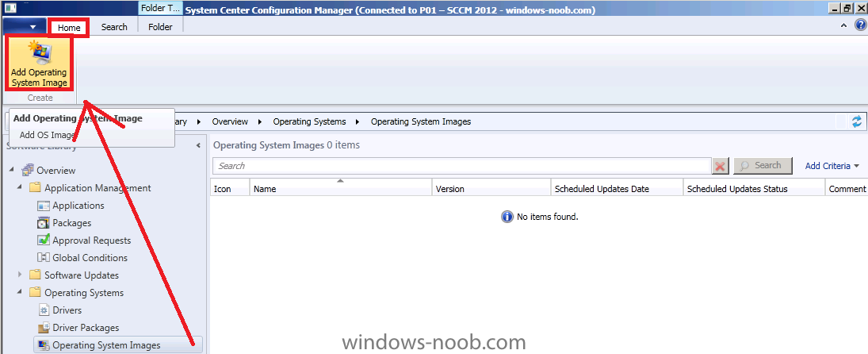Open the blue application menu dropdown
Viewport: 868px width, 354px height.
(25, 27)
